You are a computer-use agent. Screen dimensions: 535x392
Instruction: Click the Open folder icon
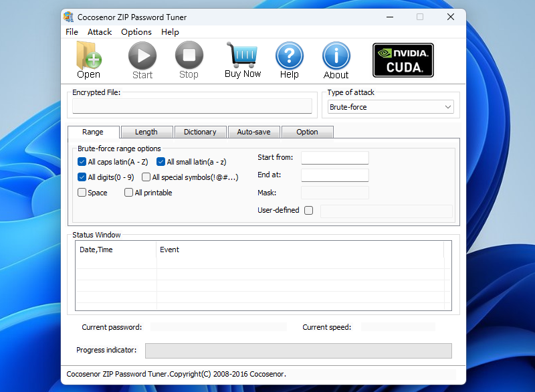click(89, 56)
